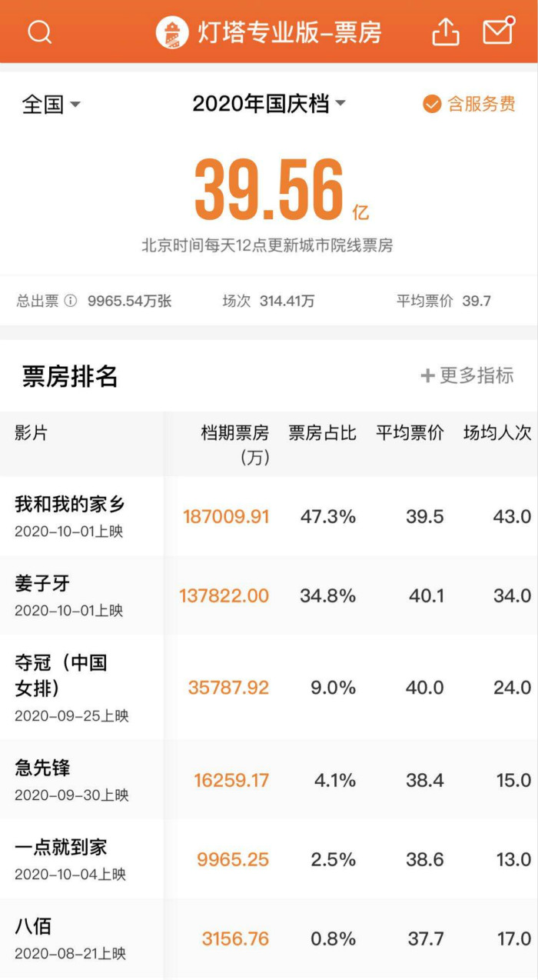Open the mail messages icon

(498, 31)
